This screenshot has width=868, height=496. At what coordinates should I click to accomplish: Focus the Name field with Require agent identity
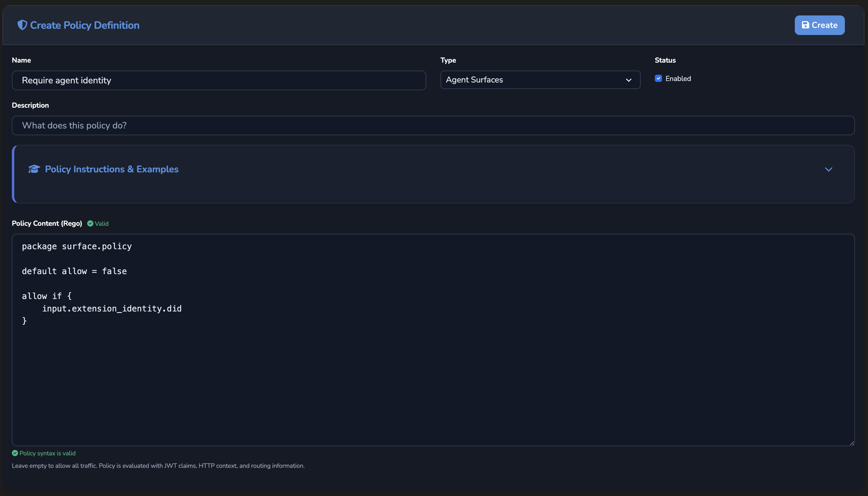click(x=219, y=80)
